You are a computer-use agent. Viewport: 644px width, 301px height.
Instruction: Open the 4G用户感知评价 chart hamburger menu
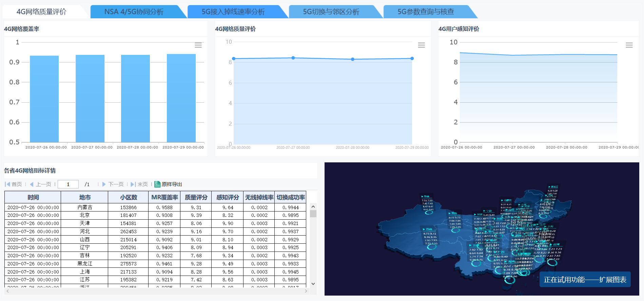tap(629, 45)
